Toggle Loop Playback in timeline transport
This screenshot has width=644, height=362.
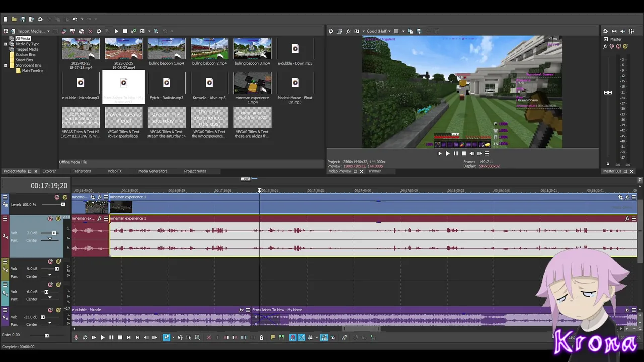click(x=85, y=338)
